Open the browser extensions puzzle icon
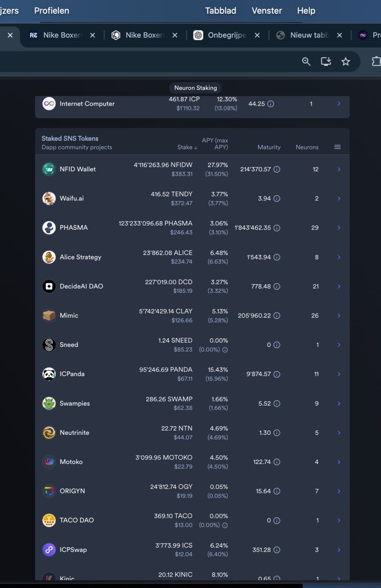Viewport: 381px width, 588px height. point(376,61)
